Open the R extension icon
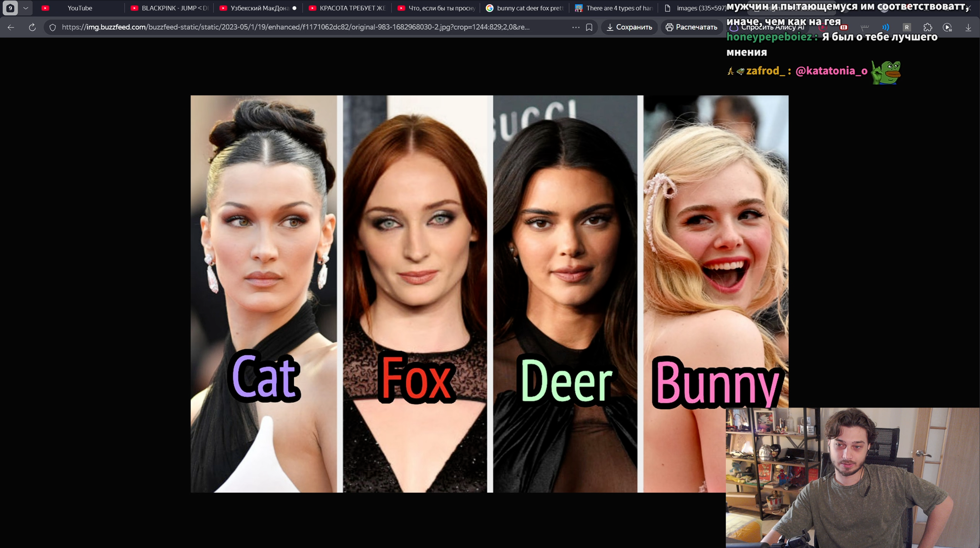This screenshot has width=980, height=548. click(907, 27)
